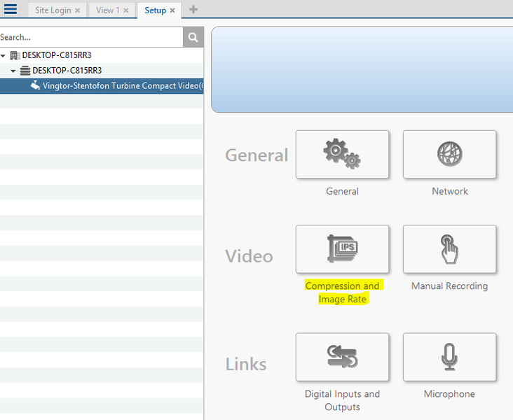The width and height of the screenshot is (513, 420).
Task: Close the View 1 tab
Action: [x=126, y=10]
